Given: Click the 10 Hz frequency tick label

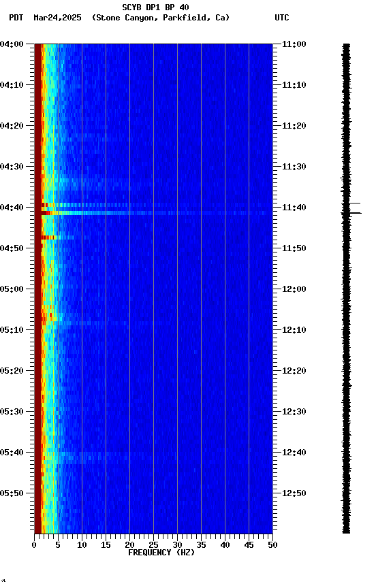Looking at the screenshot, I should [x=82, y=545].
